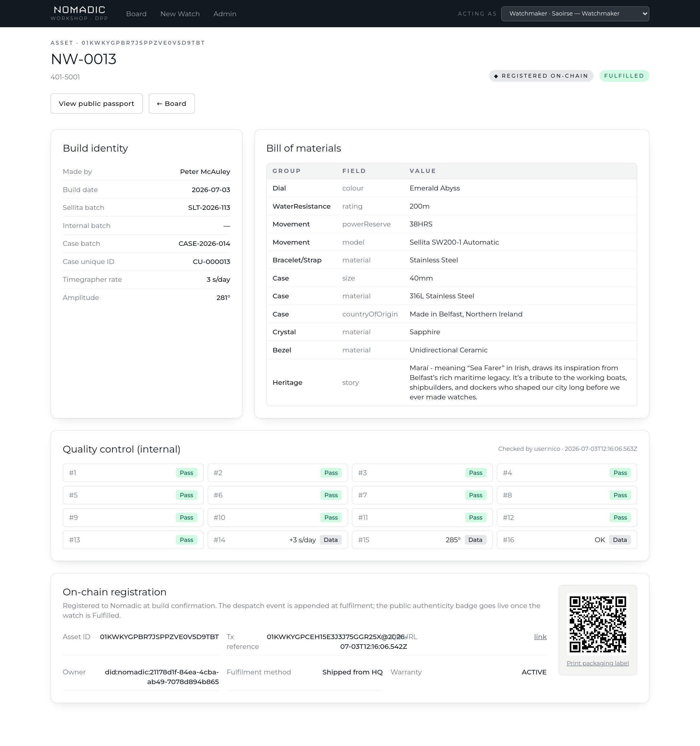Click the Peter McAuley maker value
Image resolution: width=700 pixels, height=746 pixels.
[205, 171]
